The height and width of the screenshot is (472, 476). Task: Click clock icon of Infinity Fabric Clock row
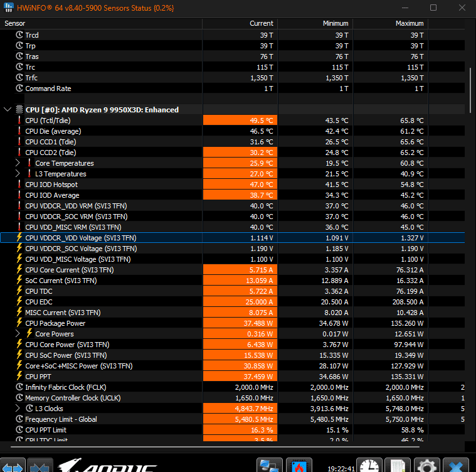19,387
